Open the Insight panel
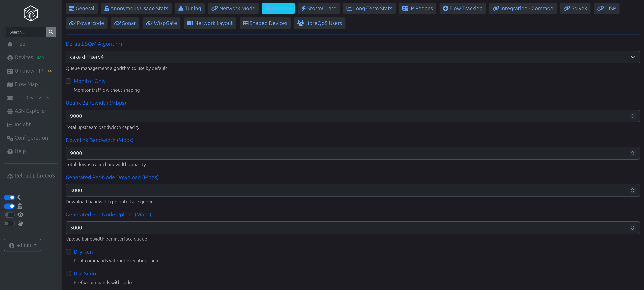 (22, 124)
